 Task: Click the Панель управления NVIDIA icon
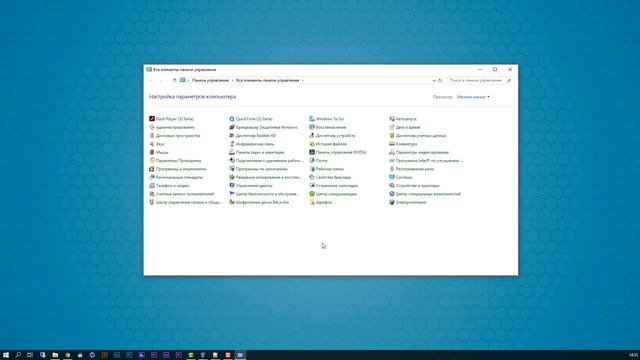[x=312, y=152]
